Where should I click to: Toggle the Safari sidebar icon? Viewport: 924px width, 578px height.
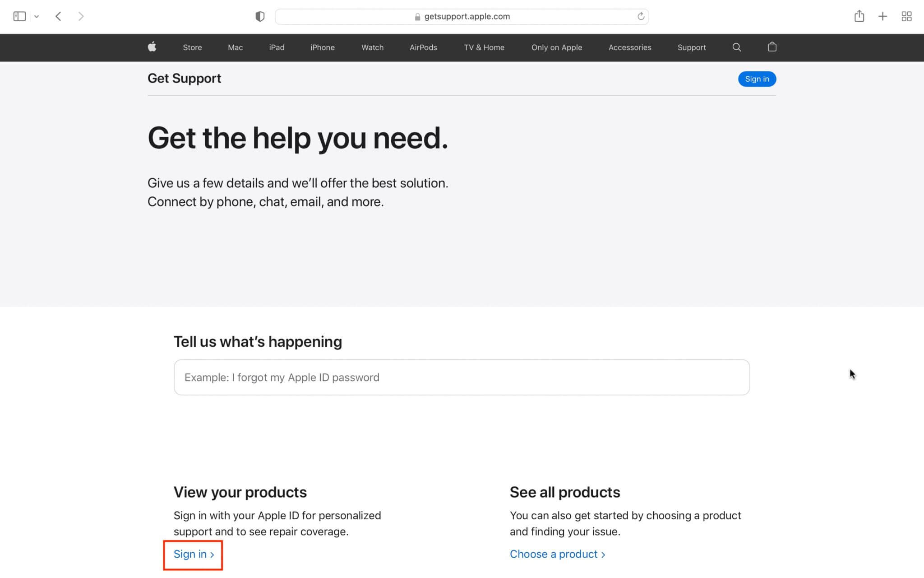tap(19, 16)
